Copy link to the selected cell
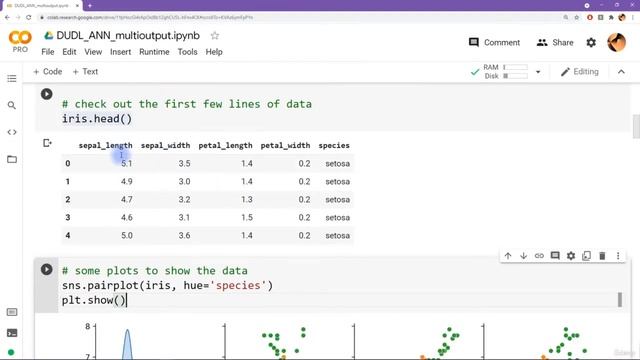640x360 pixels. coord(539,256)
